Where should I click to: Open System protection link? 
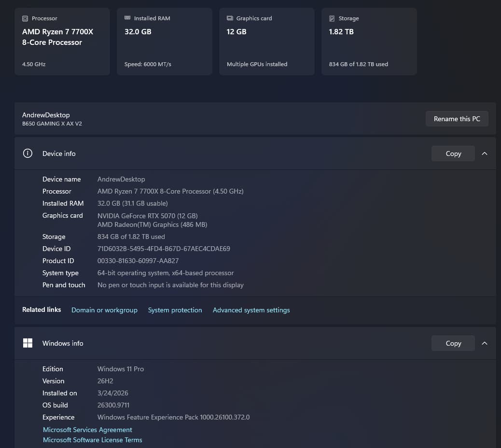tap(175, 310)
